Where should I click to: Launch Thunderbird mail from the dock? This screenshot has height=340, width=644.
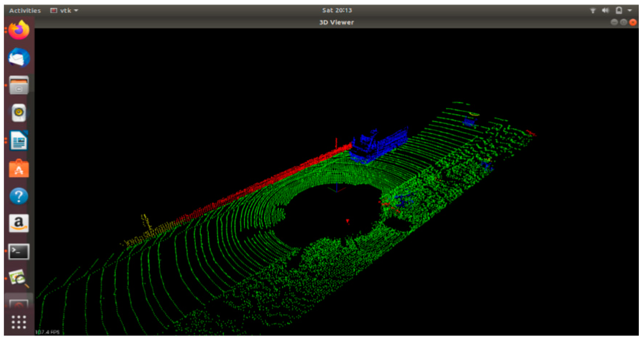pos(19,58)
